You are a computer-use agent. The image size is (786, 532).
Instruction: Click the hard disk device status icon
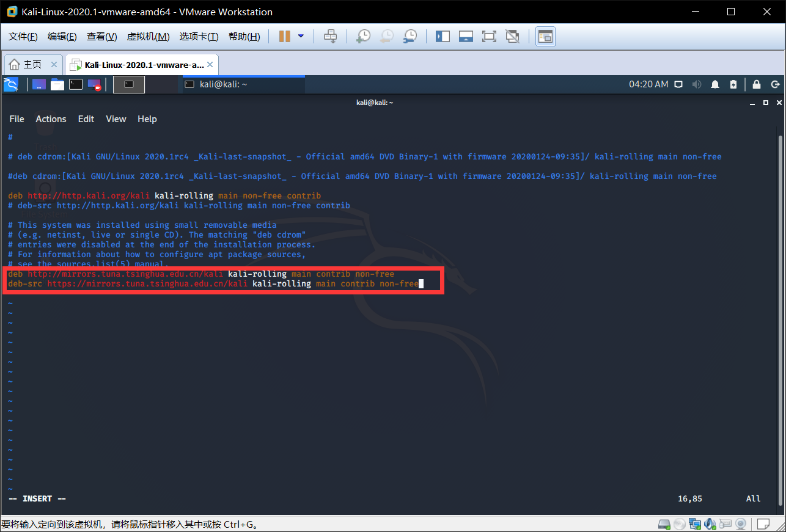(664, 524)
